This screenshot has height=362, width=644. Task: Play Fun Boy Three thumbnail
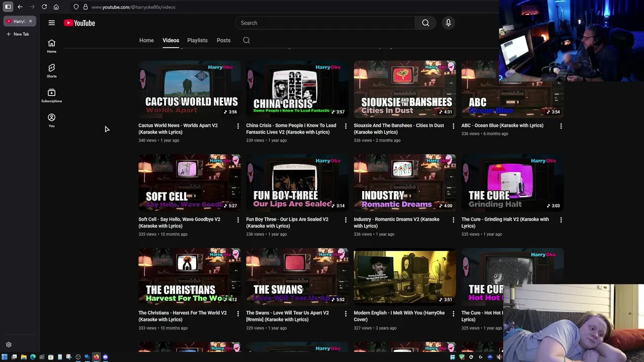point(297,183)
